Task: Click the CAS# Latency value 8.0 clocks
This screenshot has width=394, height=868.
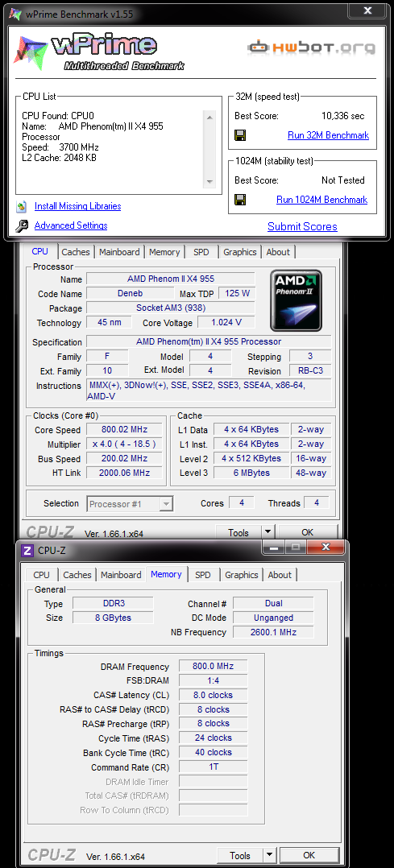Action: (x=214, y=696)
